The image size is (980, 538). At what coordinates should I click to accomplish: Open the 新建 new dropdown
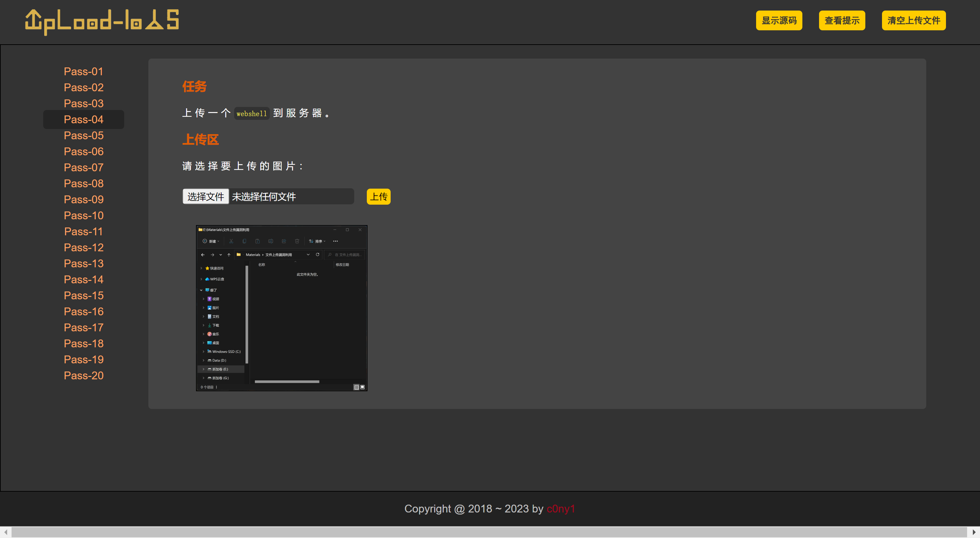pos(211,241)
